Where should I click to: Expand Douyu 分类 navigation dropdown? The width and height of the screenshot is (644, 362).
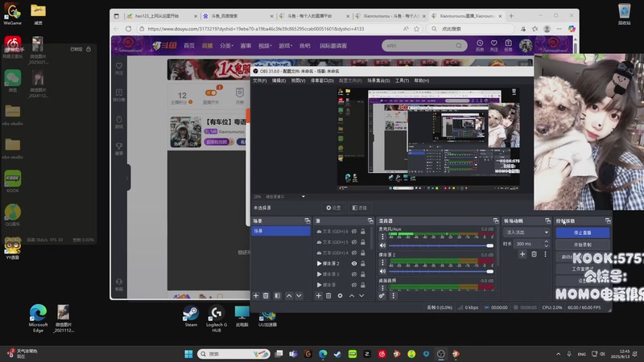[x=226, y=46]
